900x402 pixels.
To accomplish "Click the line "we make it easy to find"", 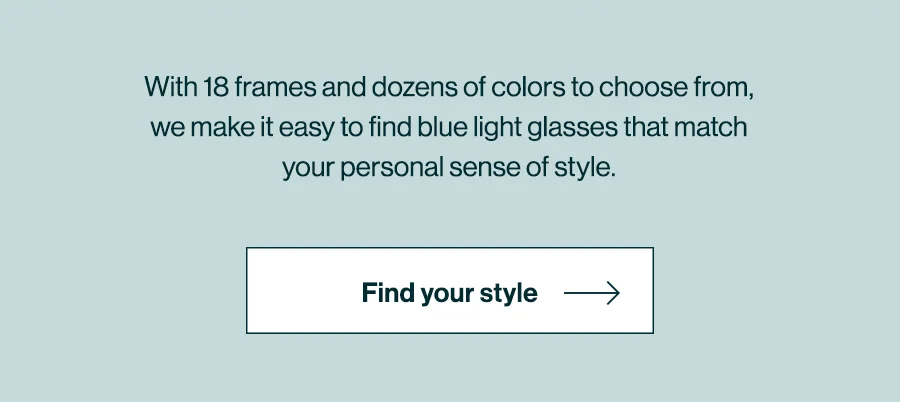I will [x=449, y=128].
